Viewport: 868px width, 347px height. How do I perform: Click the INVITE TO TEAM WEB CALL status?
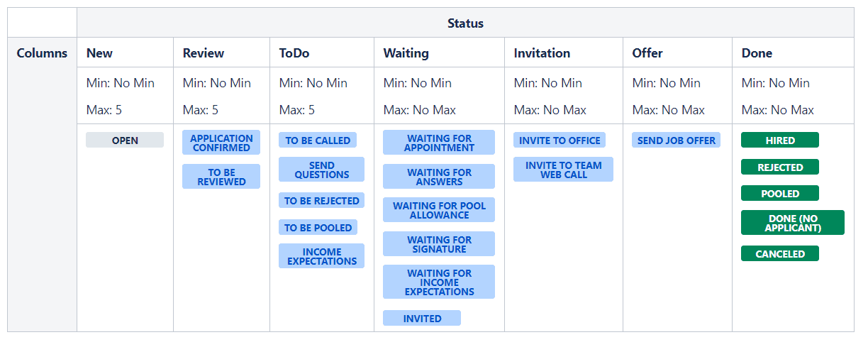563,170
